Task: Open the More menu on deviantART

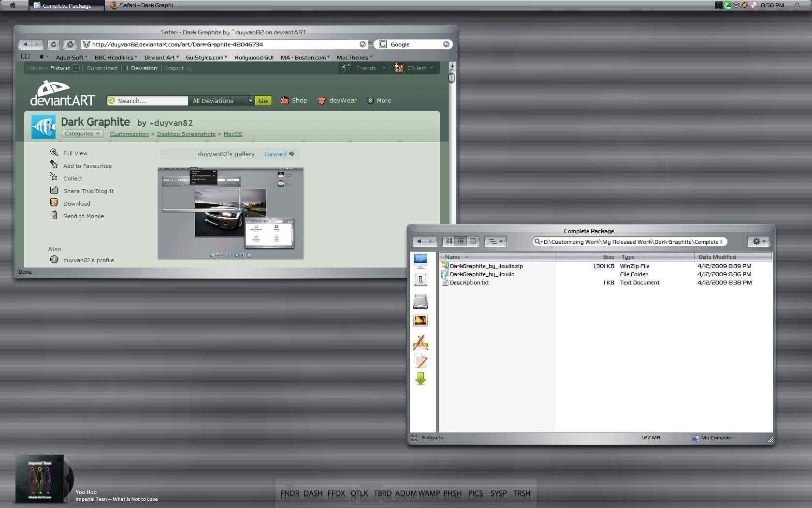Action: click(x=379, y=101)
